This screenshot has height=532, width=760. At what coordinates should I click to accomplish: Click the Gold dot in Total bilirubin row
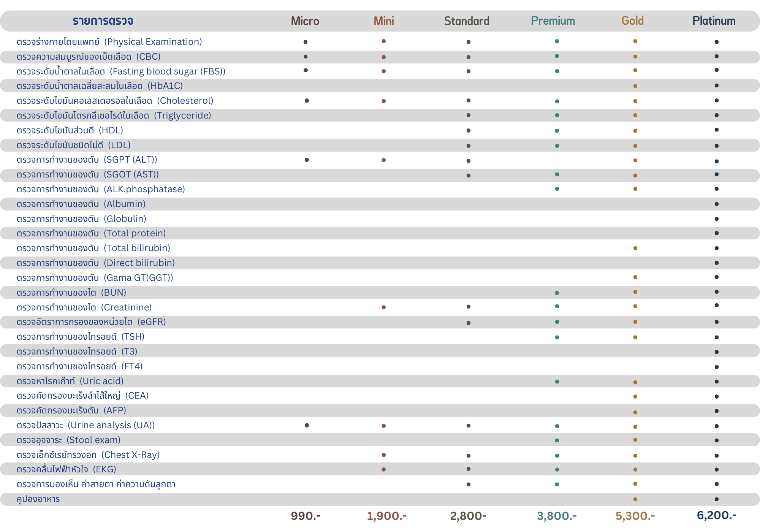(x=635, y=248)
